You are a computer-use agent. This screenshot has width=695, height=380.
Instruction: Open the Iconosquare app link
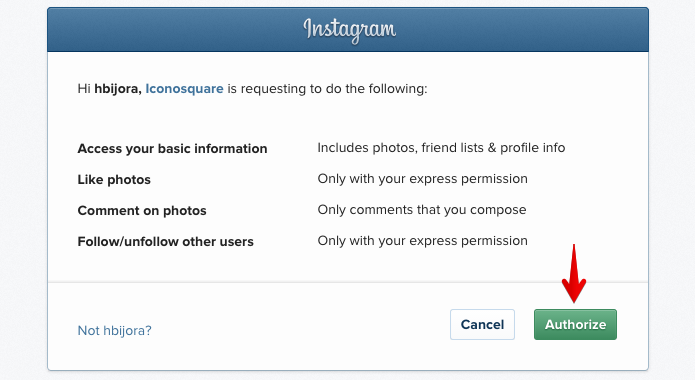tap(184, 89)
